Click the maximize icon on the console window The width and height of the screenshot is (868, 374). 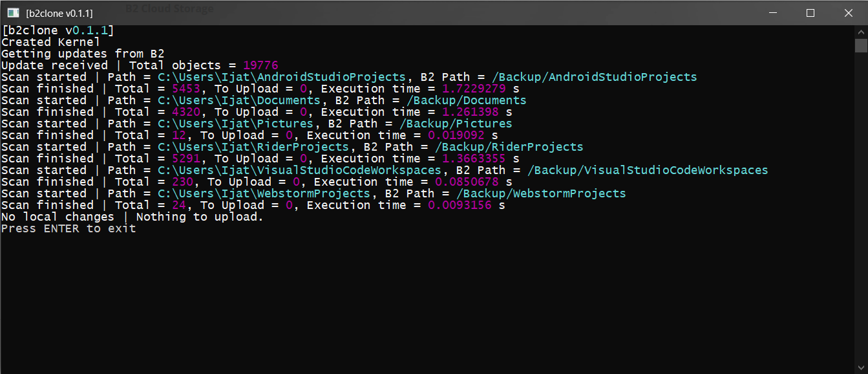tap(810, 12)
